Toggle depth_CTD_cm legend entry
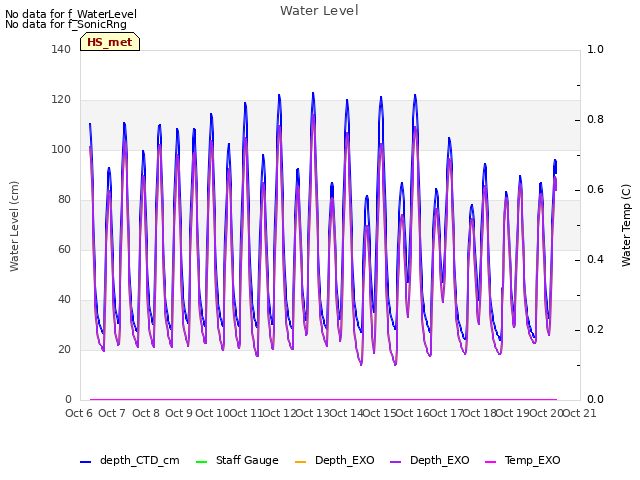Image resolution: width=640 pixels, height=480 pixels. 129,460
